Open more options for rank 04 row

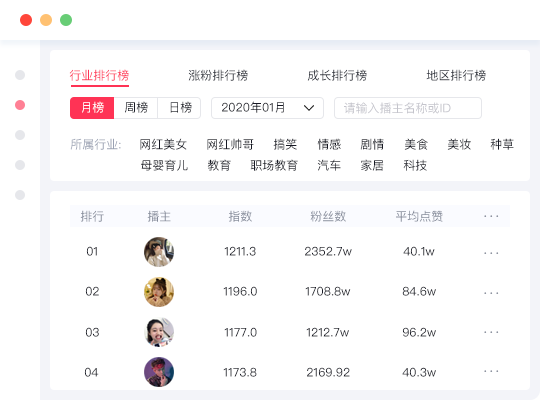491,371
